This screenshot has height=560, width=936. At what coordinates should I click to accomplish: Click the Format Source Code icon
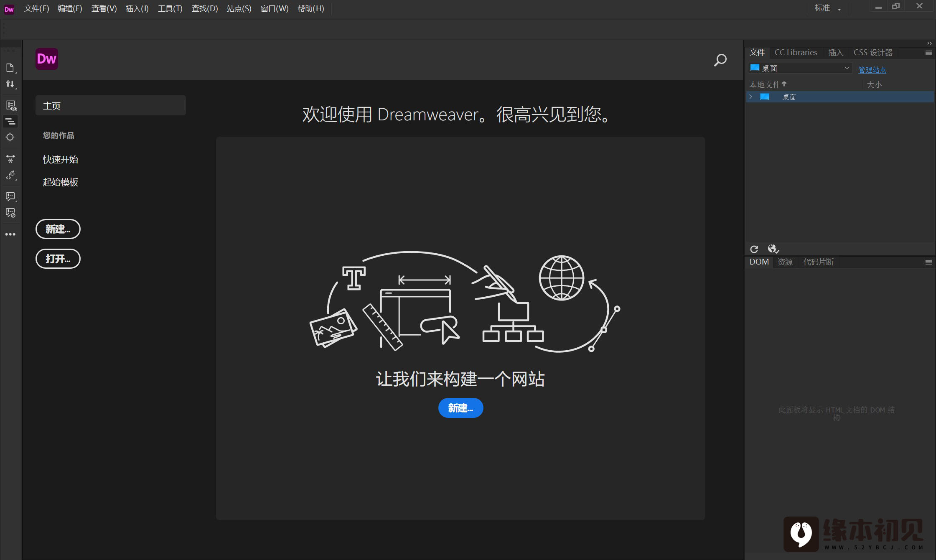click(10, 175)
